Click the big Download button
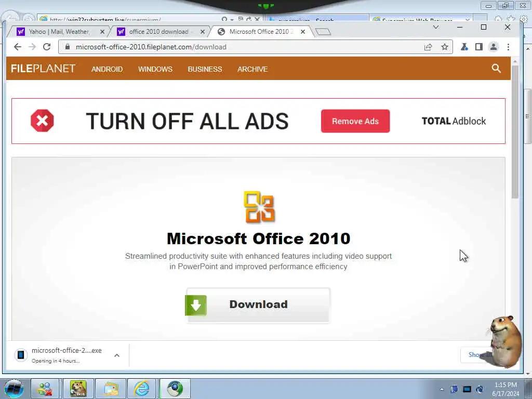Screen dimensions: 532x399 point(258,305)
